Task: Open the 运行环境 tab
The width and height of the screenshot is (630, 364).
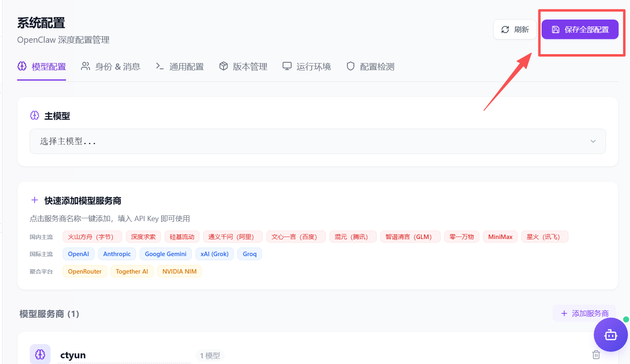Action: pos(307,66)
